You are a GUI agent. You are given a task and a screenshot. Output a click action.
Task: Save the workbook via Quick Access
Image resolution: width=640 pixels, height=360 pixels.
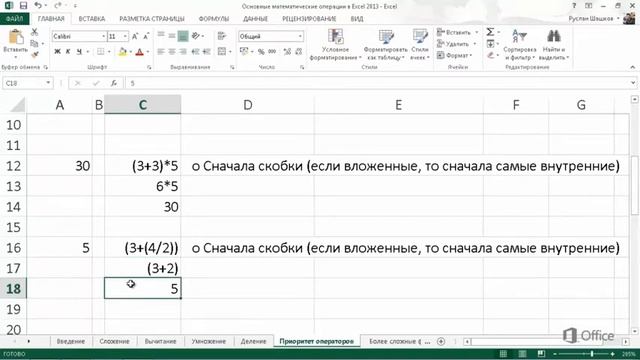[23, 6]
